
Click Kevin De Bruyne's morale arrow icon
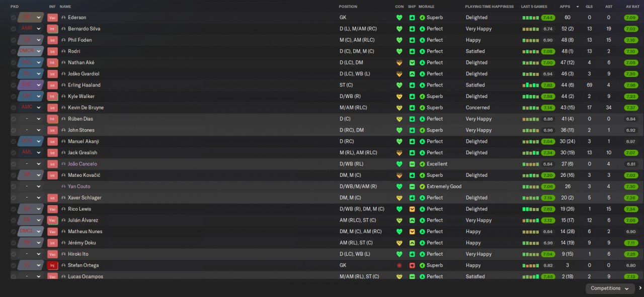point(422,108)
